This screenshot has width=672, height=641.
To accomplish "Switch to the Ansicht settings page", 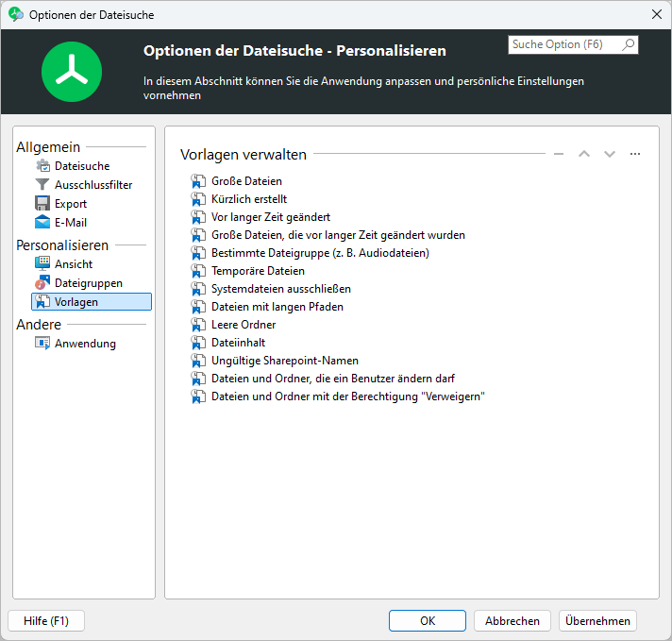I will pyautogui.click(x=74, y=264).
